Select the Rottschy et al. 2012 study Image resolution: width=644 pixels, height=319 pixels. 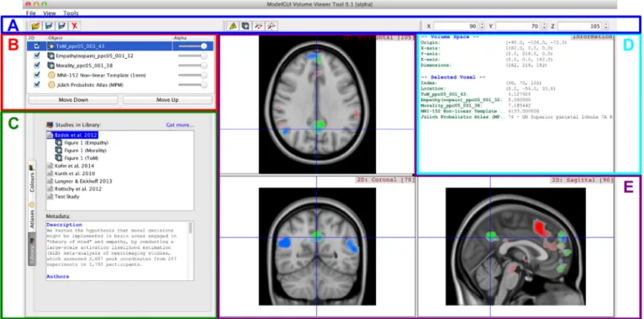(x=78, y=189)
